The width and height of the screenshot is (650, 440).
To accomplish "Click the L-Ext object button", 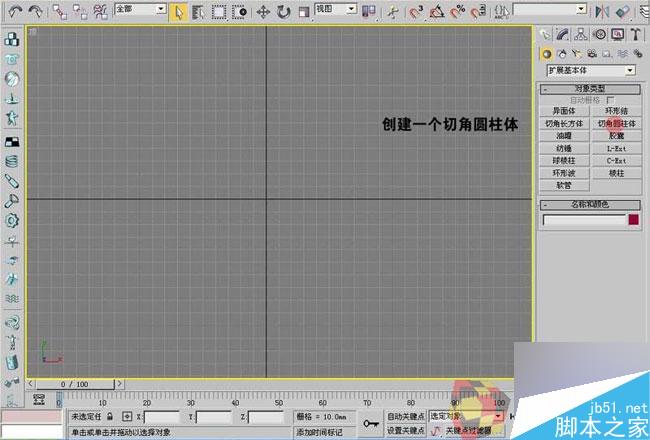I will (x=616, y=148).
